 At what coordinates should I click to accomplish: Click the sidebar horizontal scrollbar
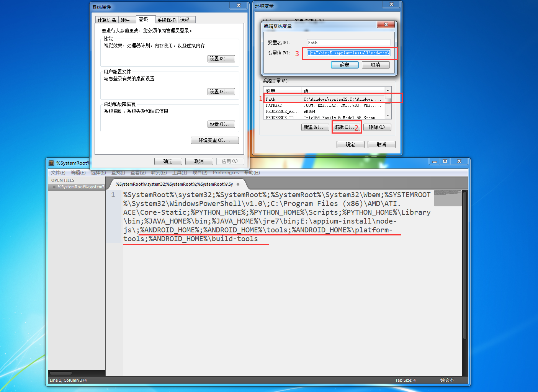pyautogui.click(x=61, y=373)
